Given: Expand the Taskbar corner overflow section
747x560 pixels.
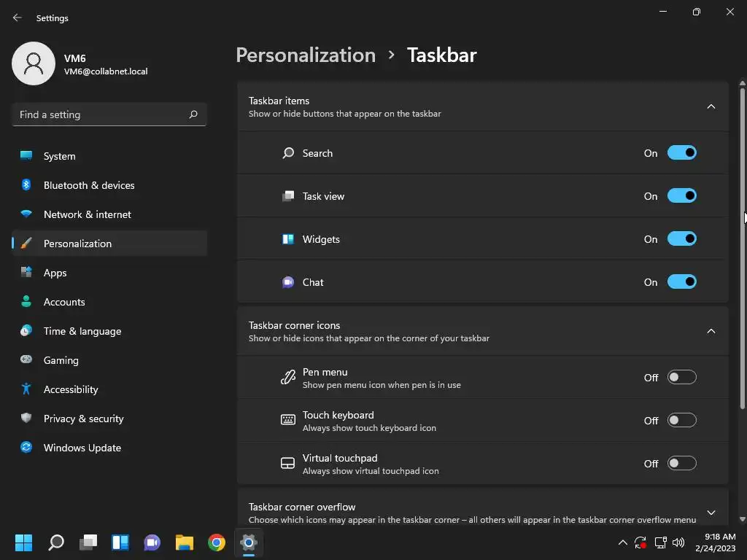Looking at the screenshot, I should pos(711,513).
